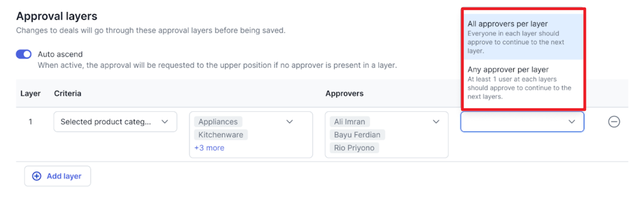Screen dimensions: 644x199
Task: Click the Bayu Ferdian approver tag
Action: pyautogui.click(x=357, y=135)
